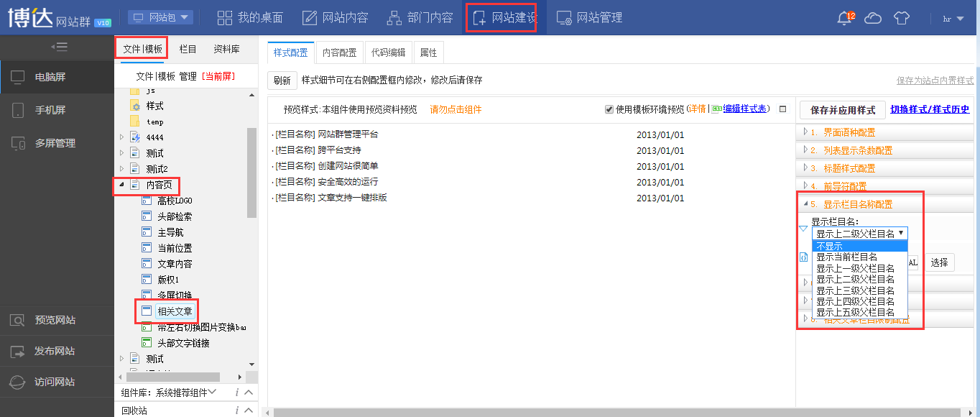Click the bottom horizontal scrollbar of preview

tap(618, 413)
